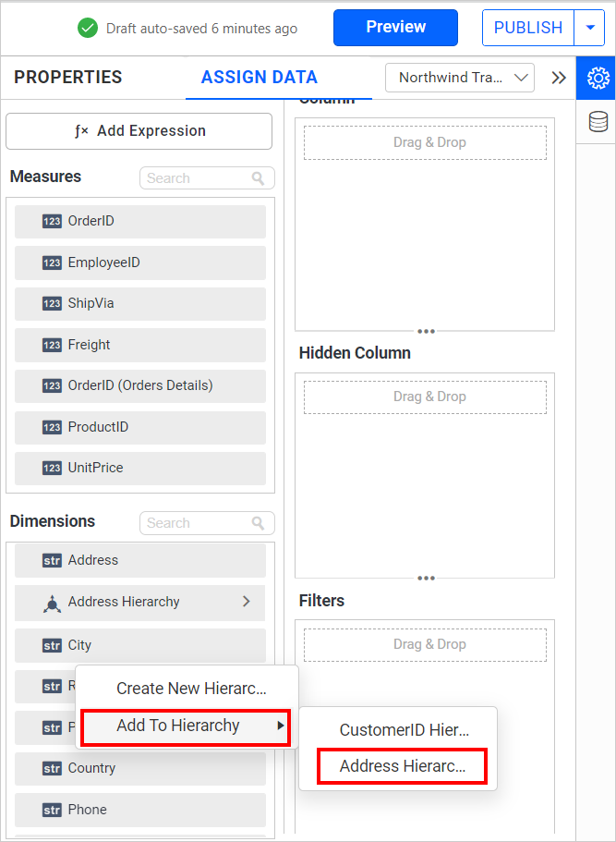Click the search icon in Dimensions search box
This screenshot has width=616, height=842.
259,522
